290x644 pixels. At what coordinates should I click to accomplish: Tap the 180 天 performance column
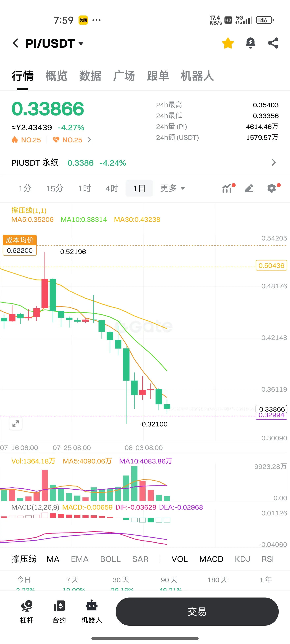point(217,580)
